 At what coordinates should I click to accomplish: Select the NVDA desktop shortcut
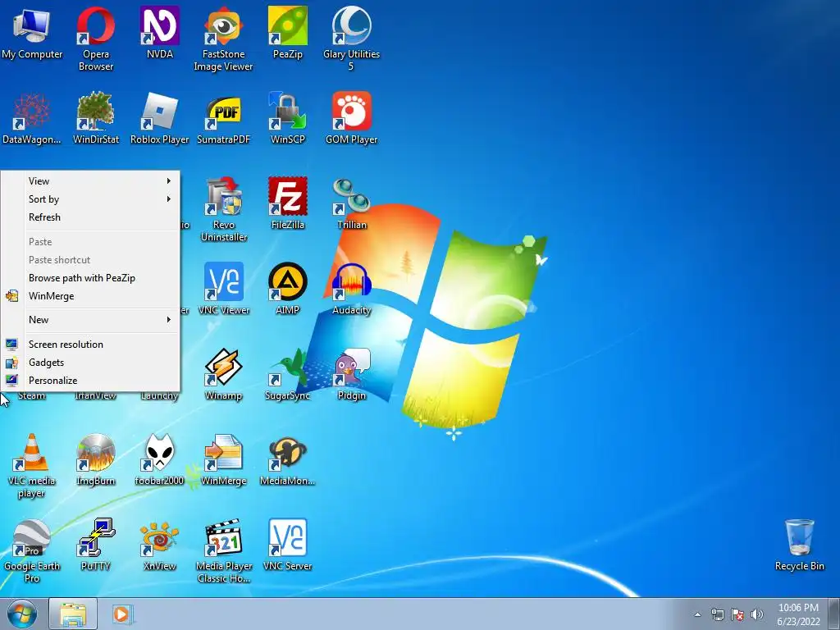pos(160,32)
